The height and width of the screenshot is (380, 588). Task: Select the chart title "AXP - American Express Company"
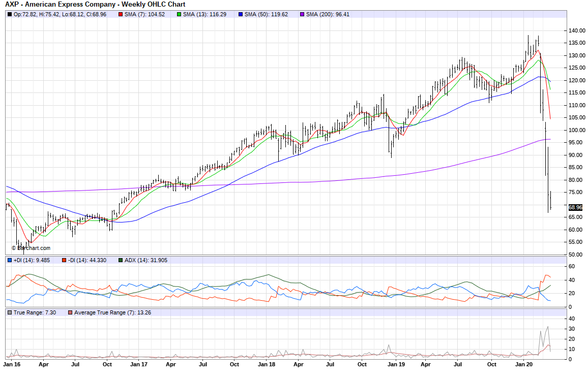click(61, 5)
